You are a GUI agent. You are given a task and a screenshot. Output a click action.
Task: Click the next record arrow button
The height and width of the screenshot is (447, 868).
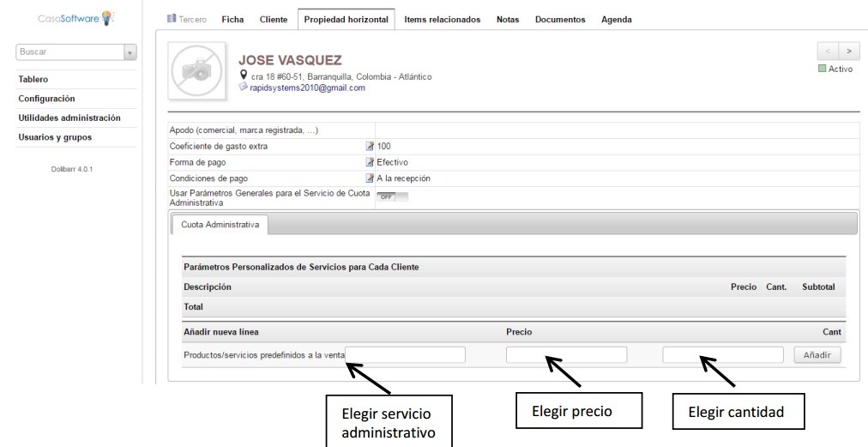pyautogui.click(x=848, y=51)
